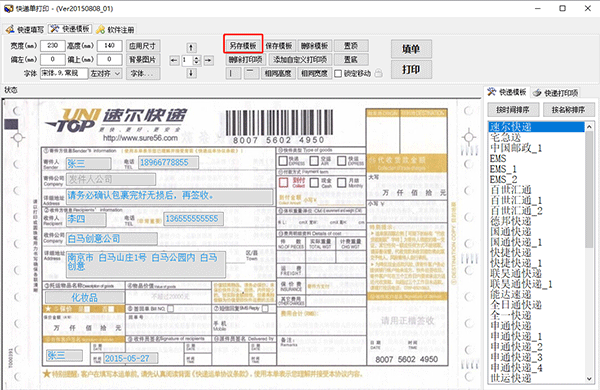The width and height of the screenshot is (600, 390).
Task: Click the font name field 宋体
Action: click(64, 73)
